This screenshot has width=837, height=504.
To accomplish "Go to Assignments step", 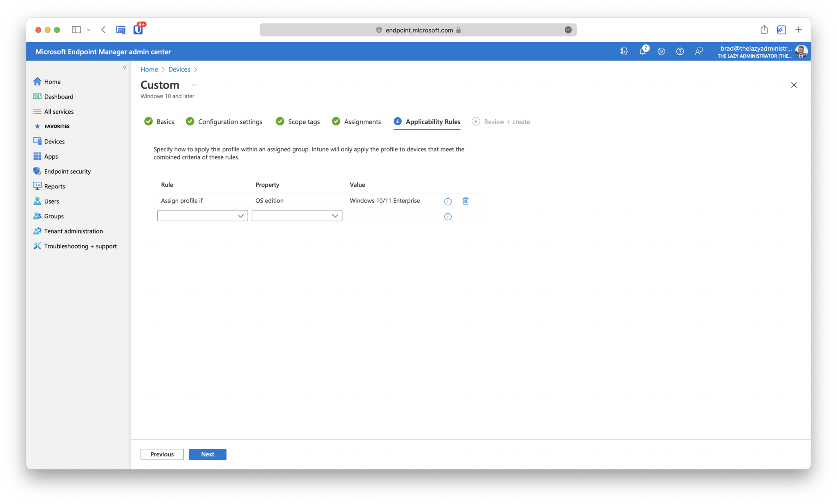I will tap(356, 121).
